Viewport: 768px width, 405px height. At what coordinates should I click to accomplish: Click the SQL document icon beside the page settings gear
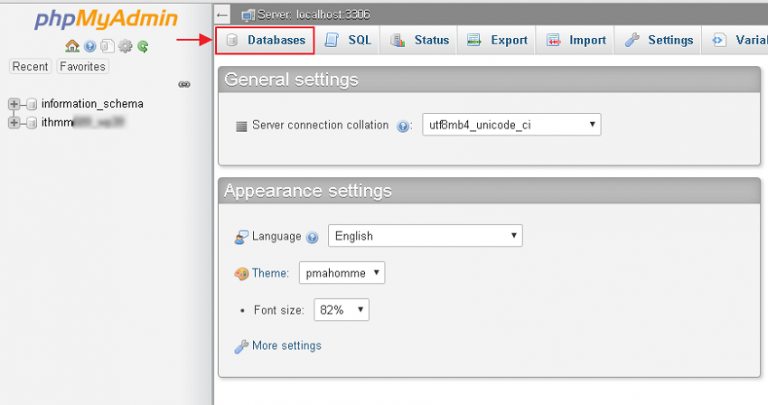tap(107, 46)
